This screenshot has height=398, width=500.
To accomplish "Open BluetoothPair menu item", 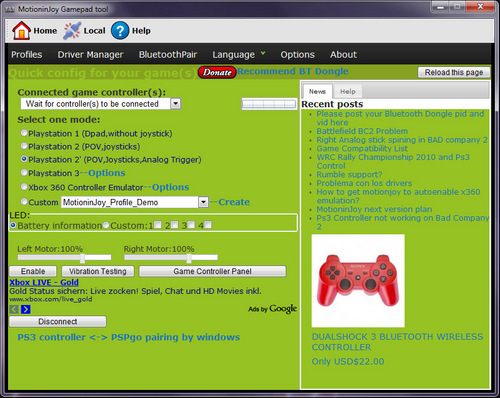I will (x=168, y=54).
